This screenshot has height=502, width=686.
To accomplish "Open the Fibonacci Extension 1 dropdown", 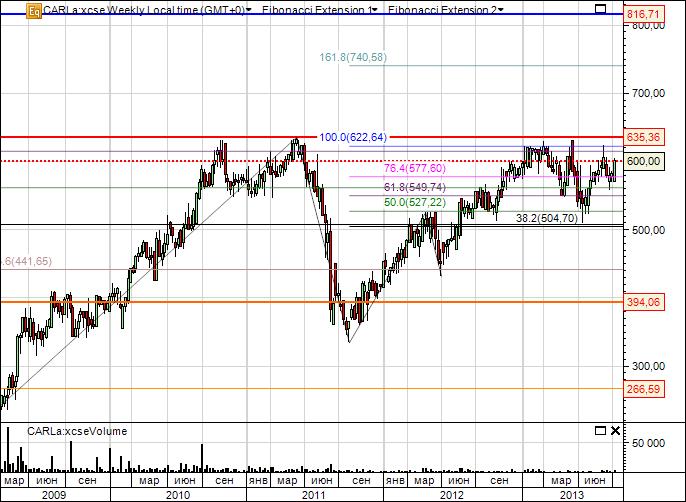I will pos(320,10).
